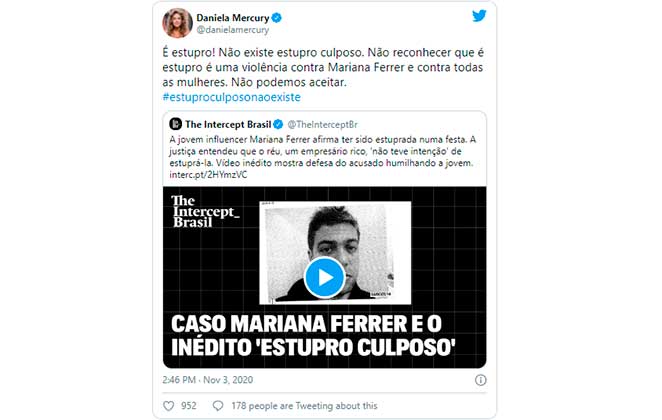Open Daniela Mercury's profile avatar
This screenshot has width=662, height=420.
tap(177, 23)
